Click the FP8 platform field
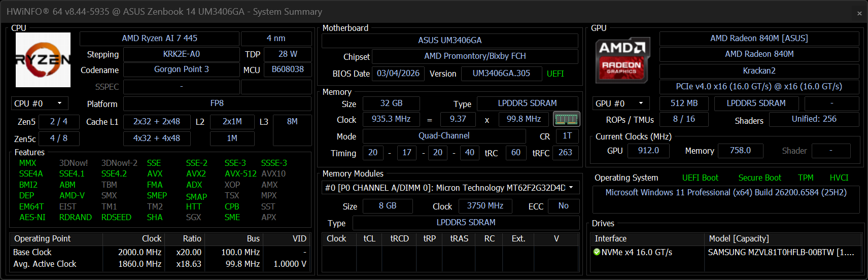Image resolution: width=868 pixels, height=280 pixels. click(217, 103)
